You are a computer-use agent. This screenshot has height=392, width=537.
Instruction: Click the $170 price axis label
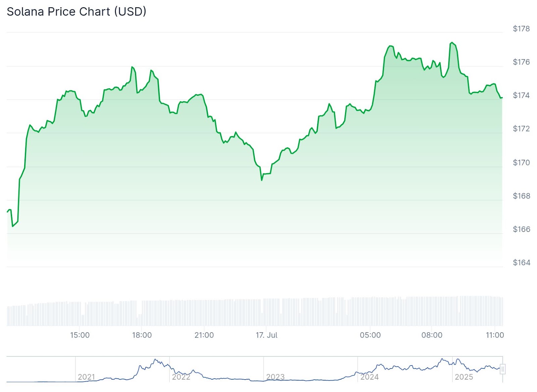[x=521, y=163]
